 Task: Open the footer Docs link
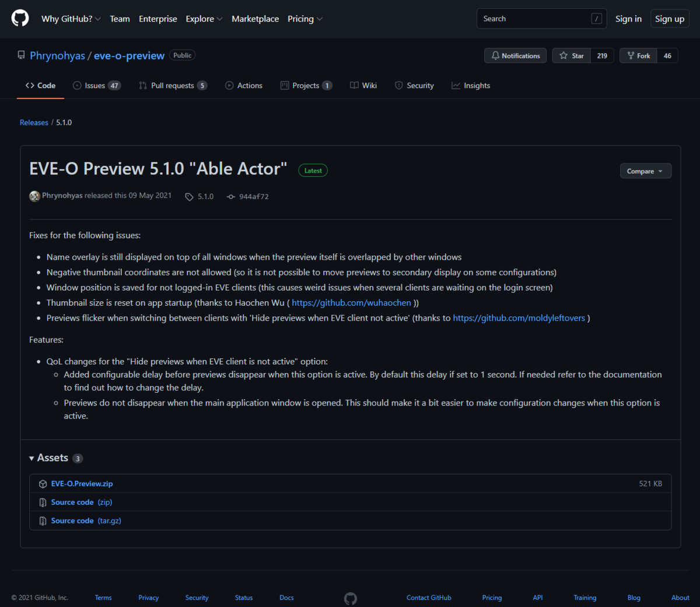click(286, 598)
